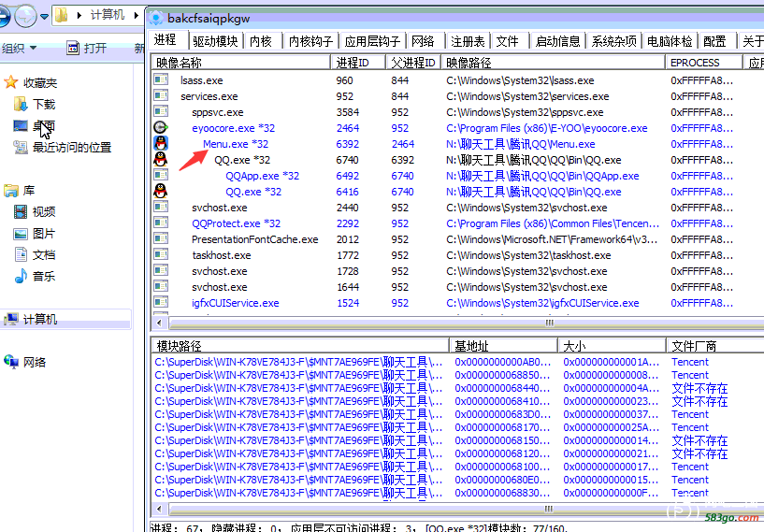This screenshot has width=764, height=532.
Task: Select svchost.exe row with PID 2440
Action: coord(457,208)
